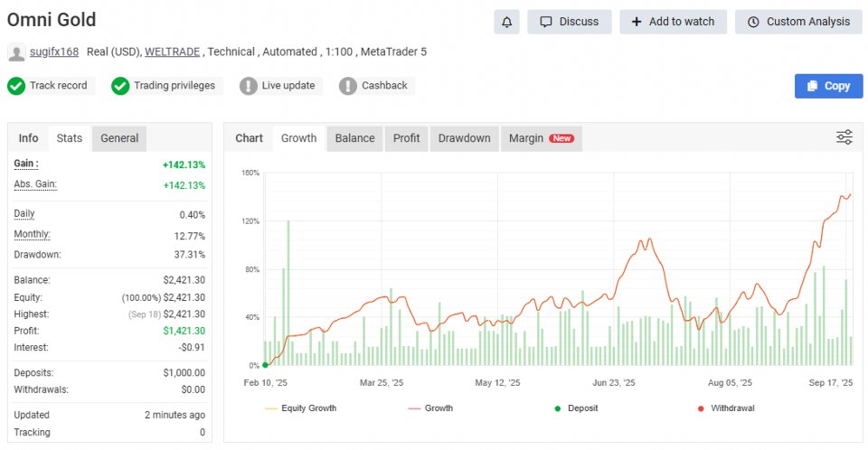The width and height of the screenshot is (868, 450).
Task: Open Custom Analysis
Action: pyautogui.click(x=798, y=23)
